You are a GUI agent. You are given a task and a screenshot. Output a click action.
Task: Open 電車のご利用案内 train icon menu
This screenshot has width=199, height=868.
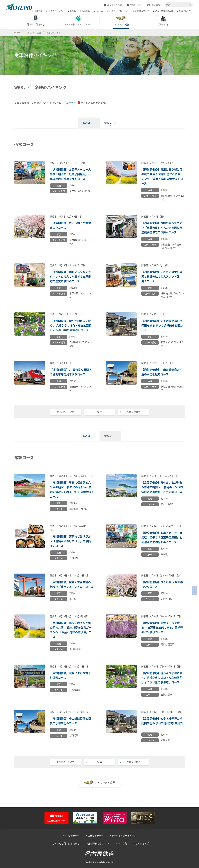pos(35,21)
